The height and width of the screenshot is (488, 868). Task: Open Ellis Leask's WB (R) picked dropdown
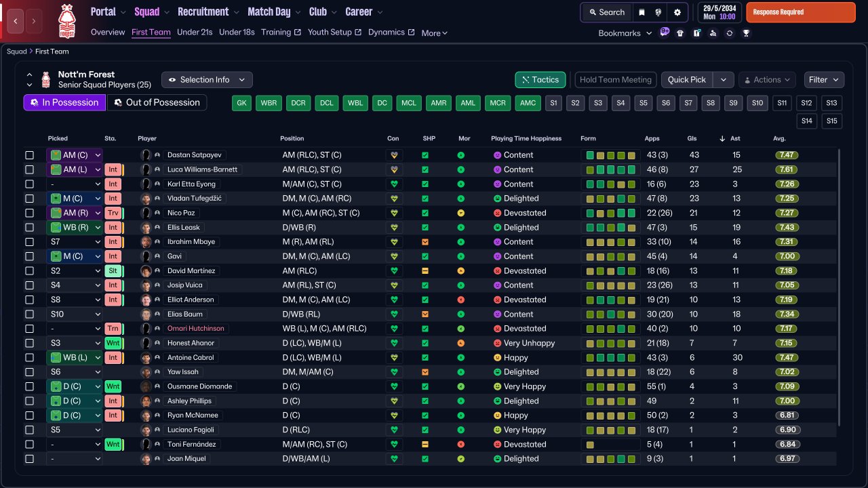tap(74, 227)
